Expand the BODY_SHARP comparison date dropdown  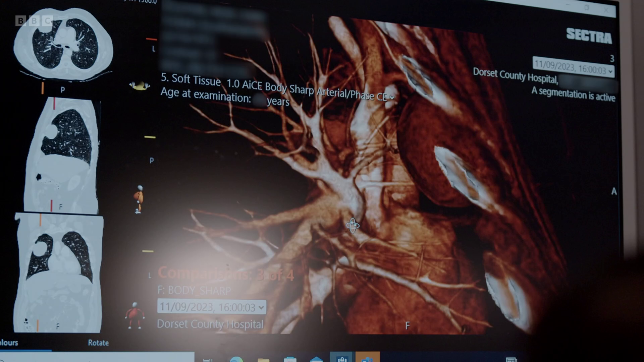(x=261, y=307)
